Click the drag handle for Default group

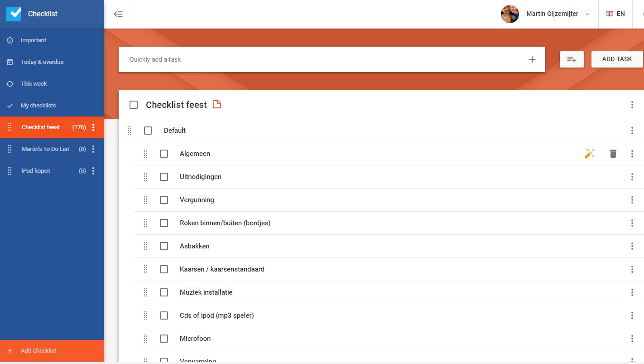pos(130,131)
